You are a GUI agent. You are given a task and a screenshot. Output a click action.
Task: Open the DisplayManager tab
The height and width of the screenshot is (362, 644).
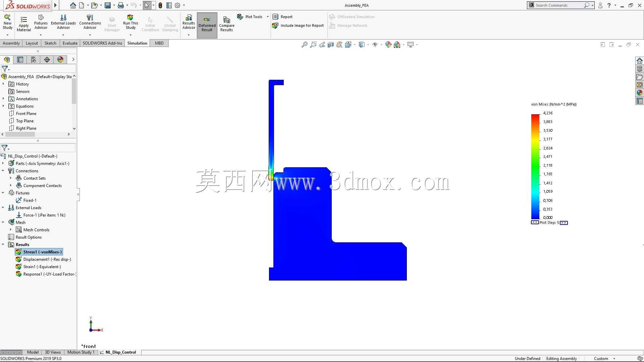coord(60,60)
